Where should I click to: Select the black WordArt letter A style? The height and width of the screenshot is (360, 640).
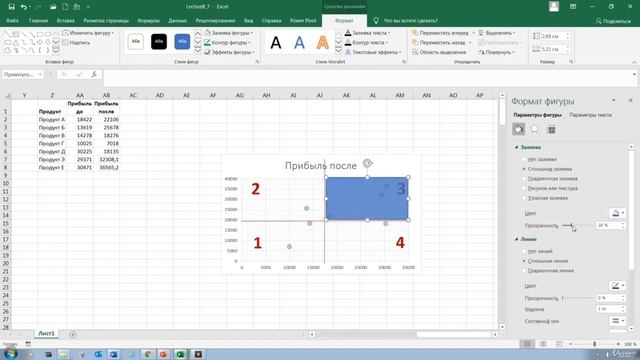tap(276, 42)
